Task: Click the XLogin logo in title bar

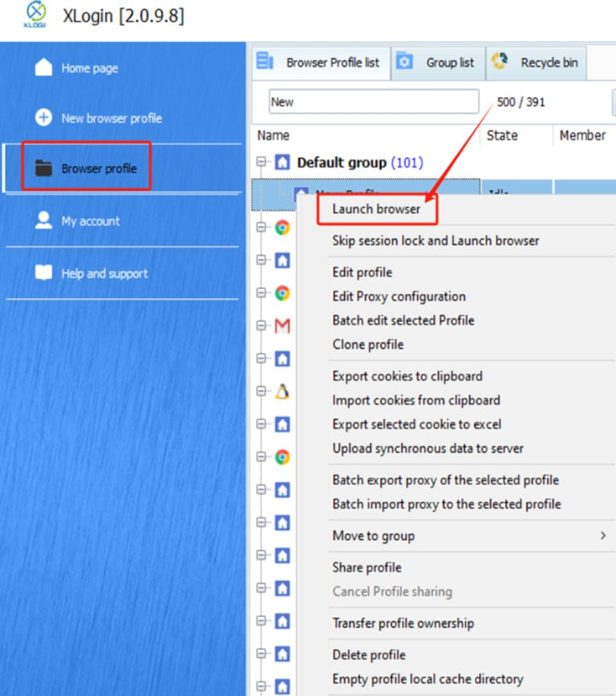Action: (36, 16)
